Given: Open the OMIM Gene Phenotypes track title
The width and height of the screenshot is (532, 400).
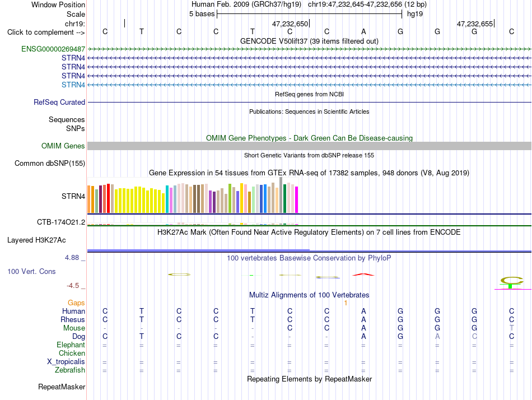Looking at the screenshot, I should click(309, 138).
